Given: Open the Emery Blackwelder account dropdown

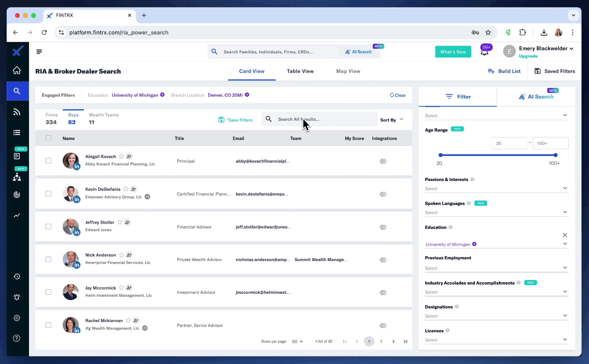Looking at the screenshot, I should [x=546, y=49].
